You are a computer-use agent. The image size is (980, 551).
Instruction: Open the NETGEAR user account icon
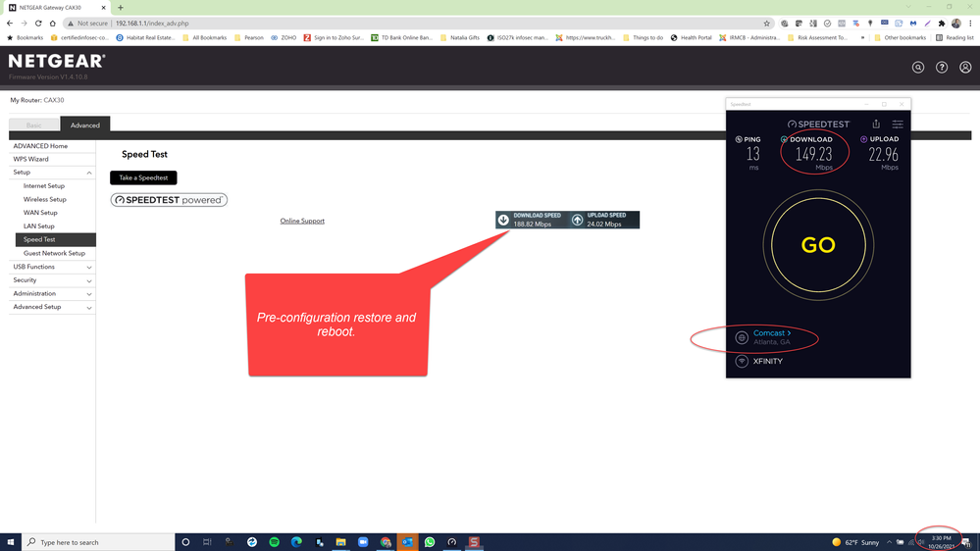(x=965, y=68)
